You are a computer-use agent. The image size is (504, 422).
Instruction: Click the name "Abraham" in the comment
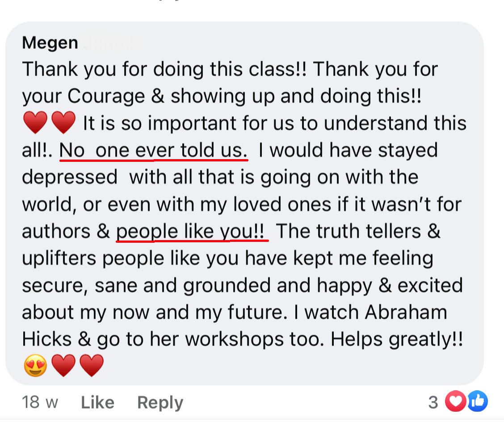406,312
